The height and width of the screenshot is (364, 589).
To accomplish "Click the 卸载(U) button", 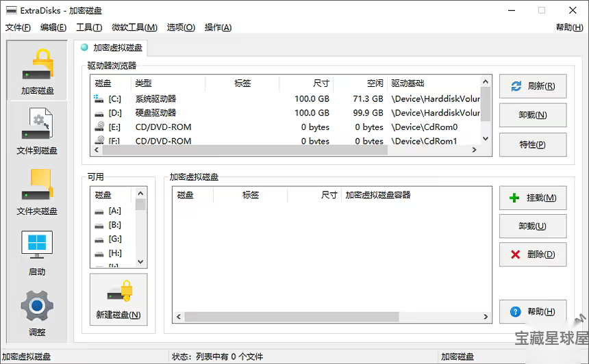I will point(533,226).
